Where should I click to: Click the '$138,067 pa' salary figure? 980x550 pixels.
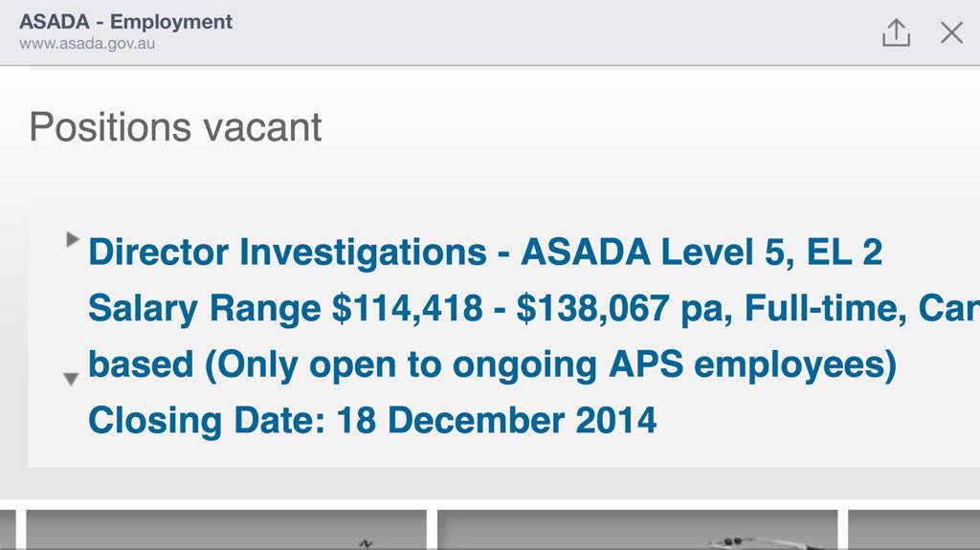pos(620,309)
